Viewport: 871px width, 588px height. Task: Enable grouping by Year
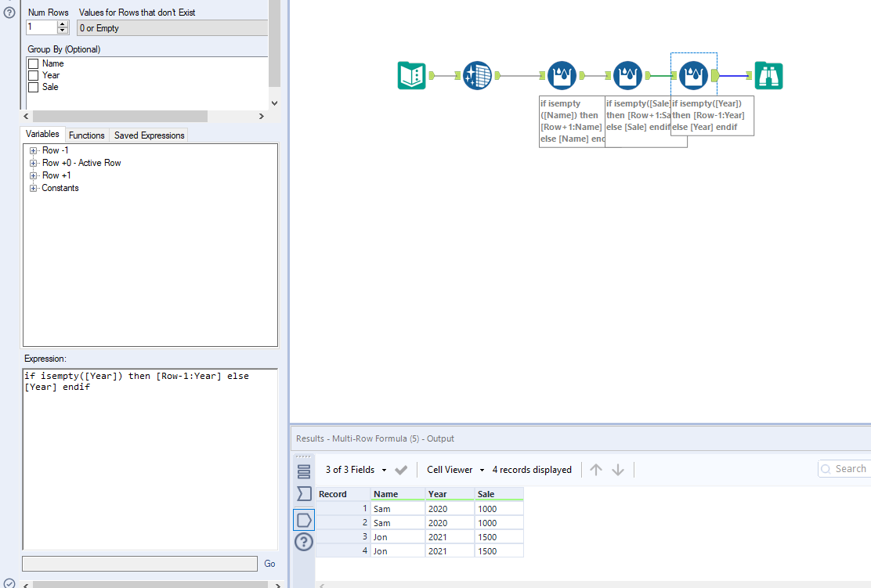[x=34, y=75]
